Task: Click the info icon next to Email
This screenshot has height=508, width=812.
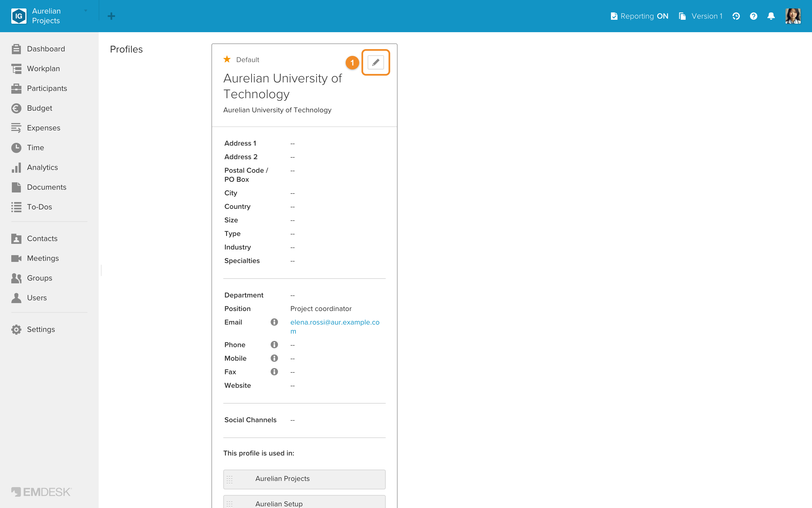Action: click(274, 322)
